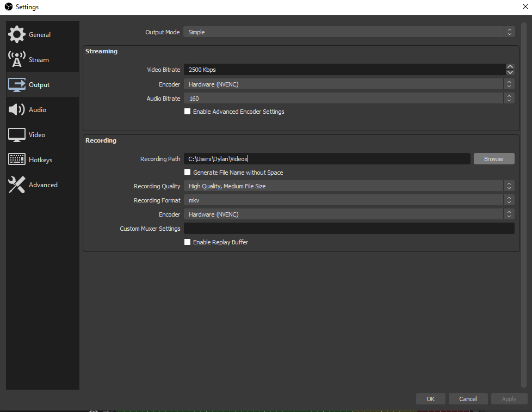Decrease Video Bitrate with down arrow
This screenshot has width=532, height=412.
click(510, 72)
